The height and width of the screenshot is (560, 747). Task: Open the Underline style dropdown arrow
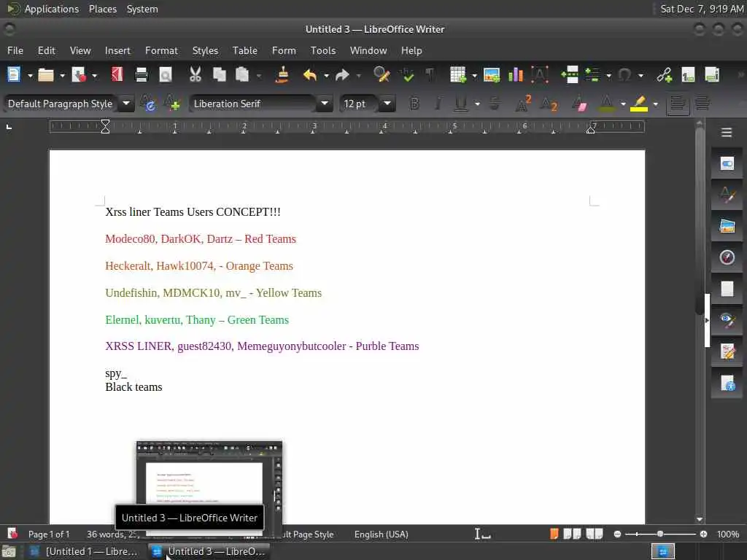tap(477, 104)
